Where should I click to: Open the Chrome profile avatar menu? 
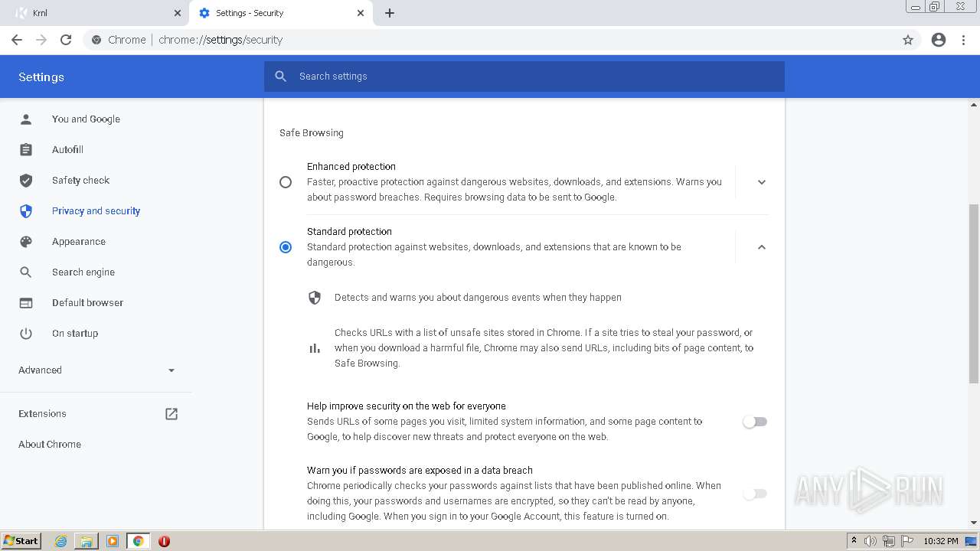pyautogui.click(x=939, y=40)
